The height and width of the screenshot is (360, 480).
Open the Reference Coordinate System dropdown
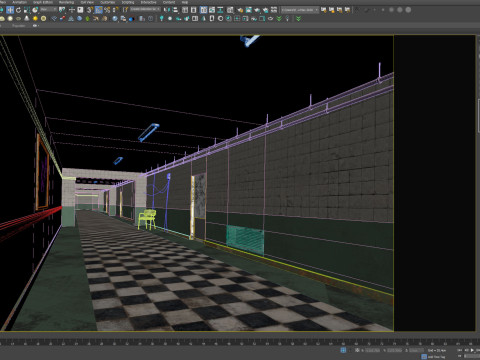[x=49, y=10]
